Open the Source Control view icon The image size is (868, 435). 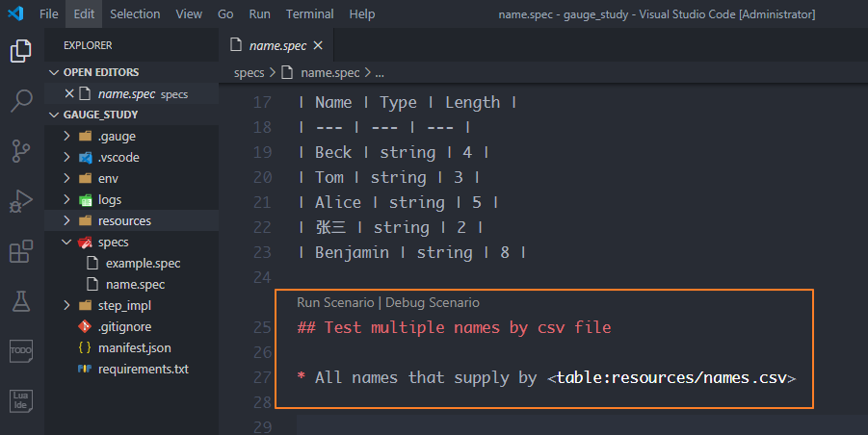click(21, 151)
